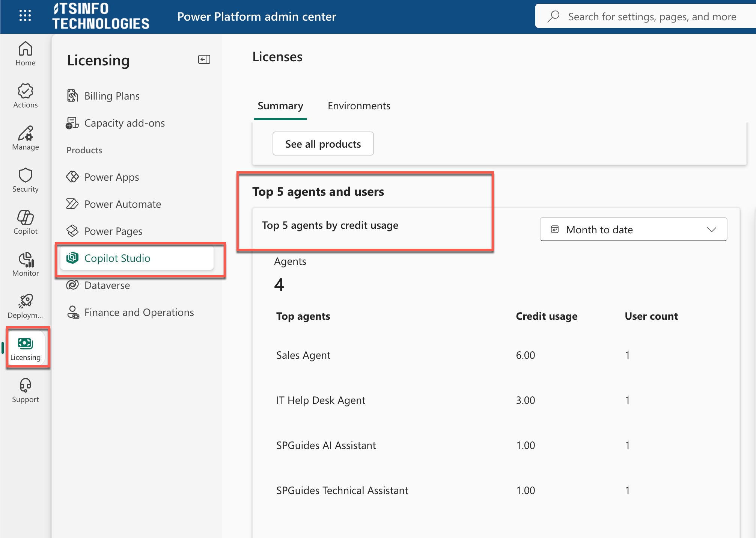The height and width of the screenshot is (538, 756).
Task: Click the search magnifier icon
Action: 553,17
